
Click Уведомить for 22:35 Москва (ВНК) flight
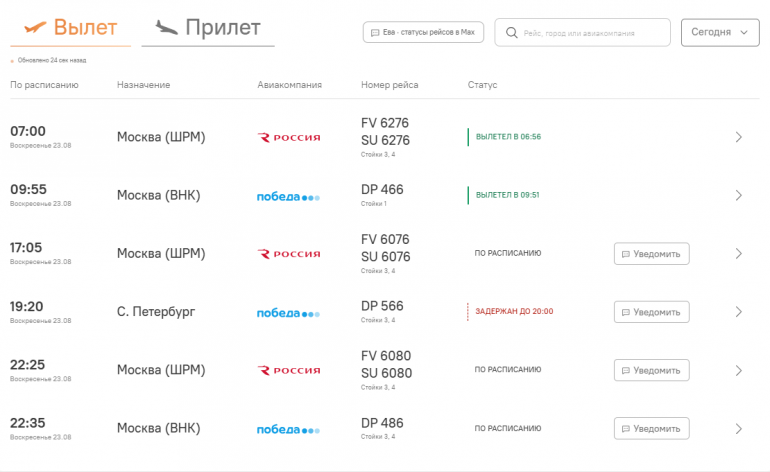pos(652,429)
